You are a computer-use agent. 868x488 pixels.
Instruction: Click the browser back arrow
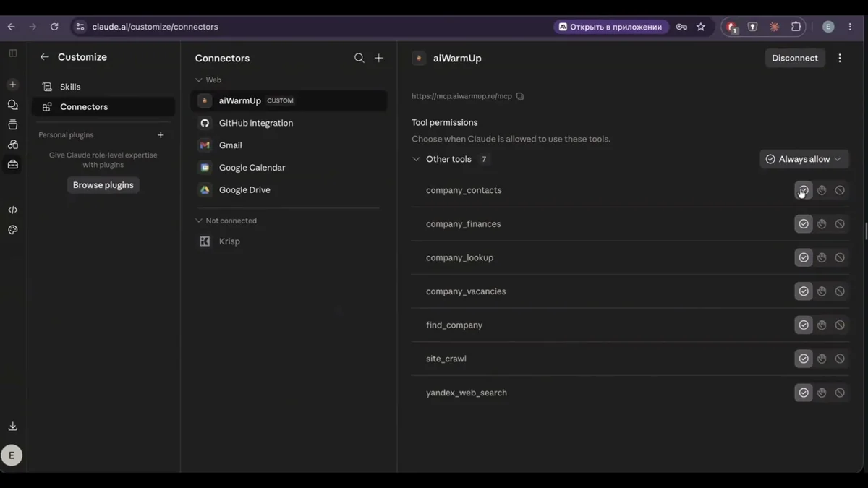tap(11, 27)
